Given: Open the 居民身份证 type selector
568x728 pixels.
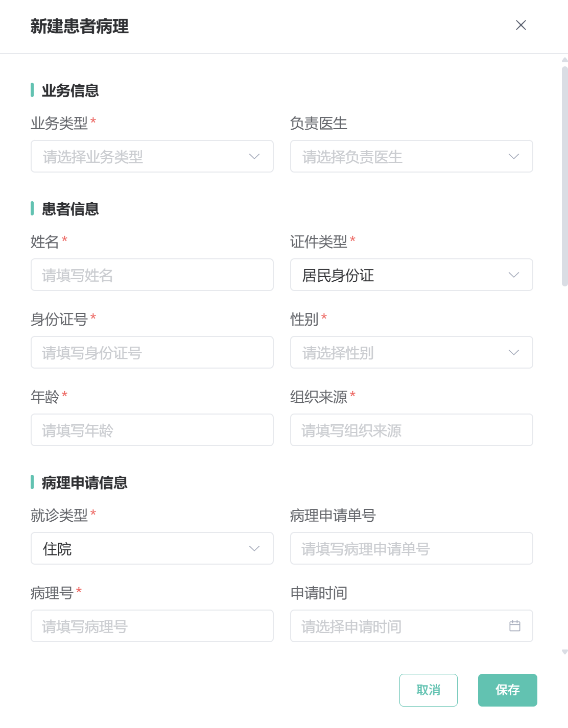Looking at the screenshot, I should (412, 275).
